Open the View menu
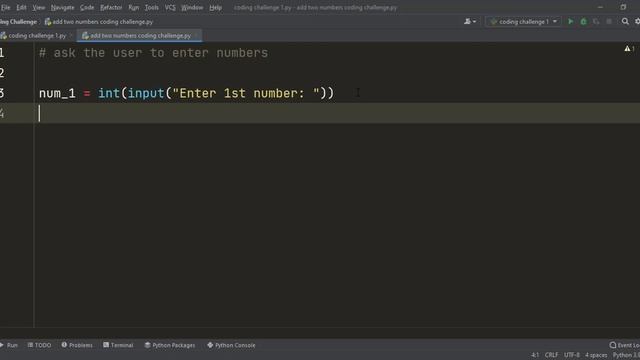 [39, 7]
